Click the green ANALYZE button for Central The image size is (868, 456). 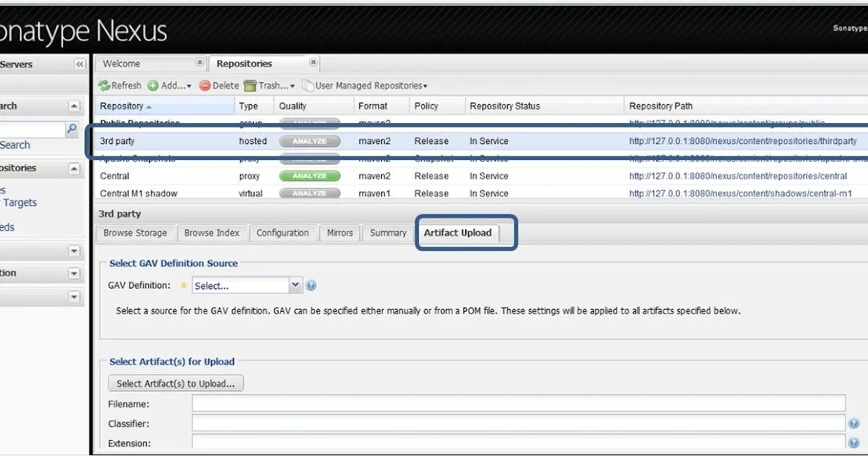310,176
